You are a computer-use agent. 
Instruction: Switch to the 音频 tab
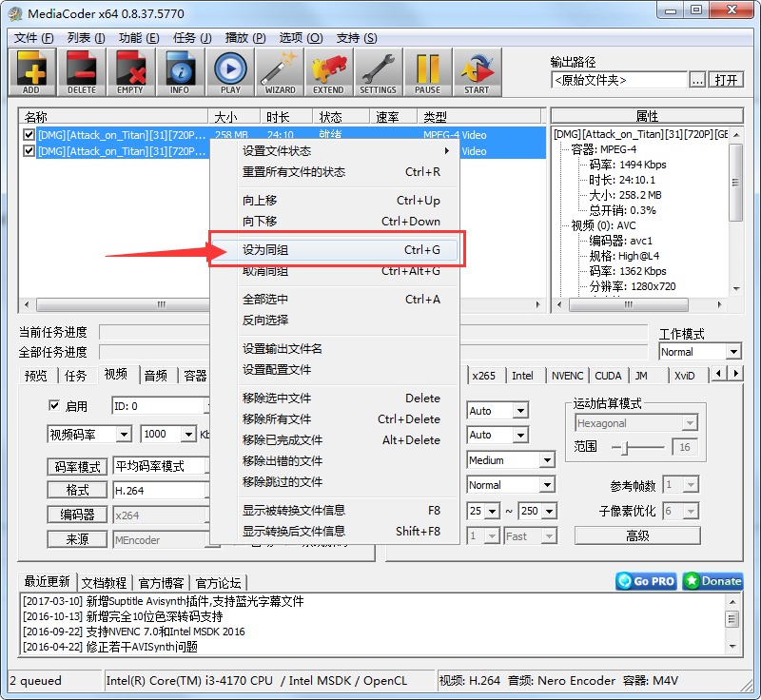click(157, 375)
